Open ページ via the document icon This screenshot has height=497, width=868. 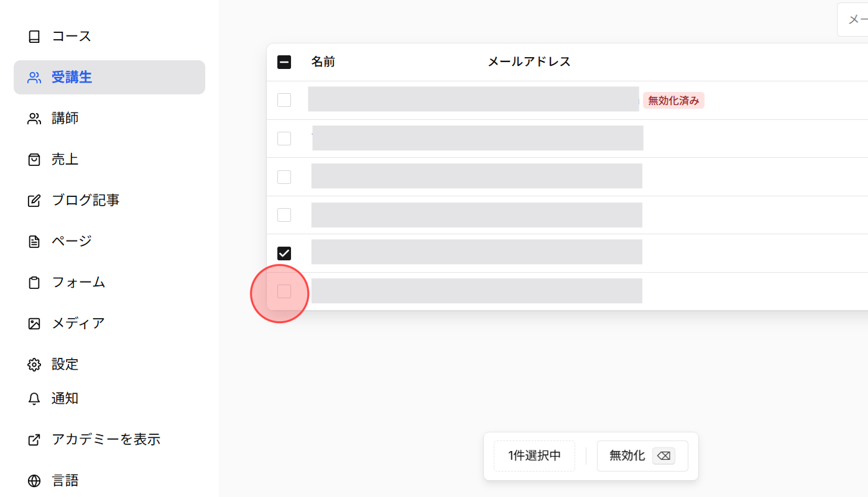pos(34,240)
